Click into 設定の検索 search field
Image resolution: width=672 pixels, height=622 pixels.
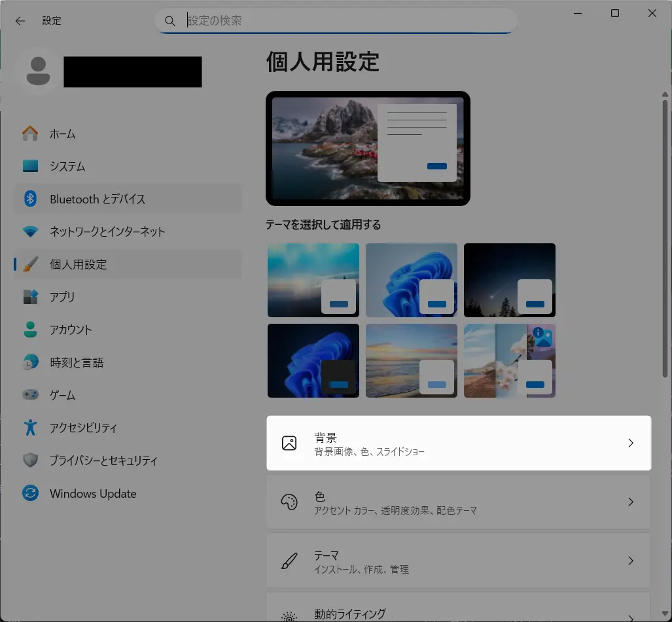[x=336, y=20]
